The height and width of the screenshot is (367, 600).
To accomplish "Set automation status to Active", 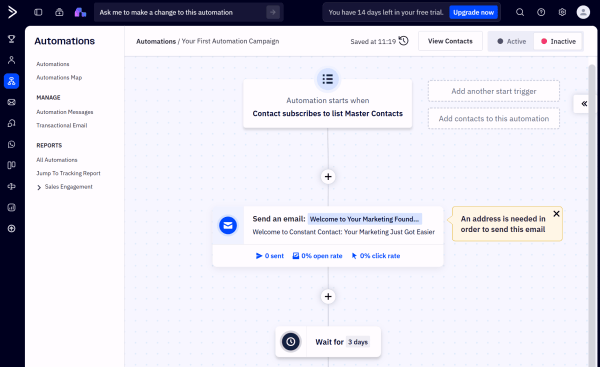I will (511, 41).
